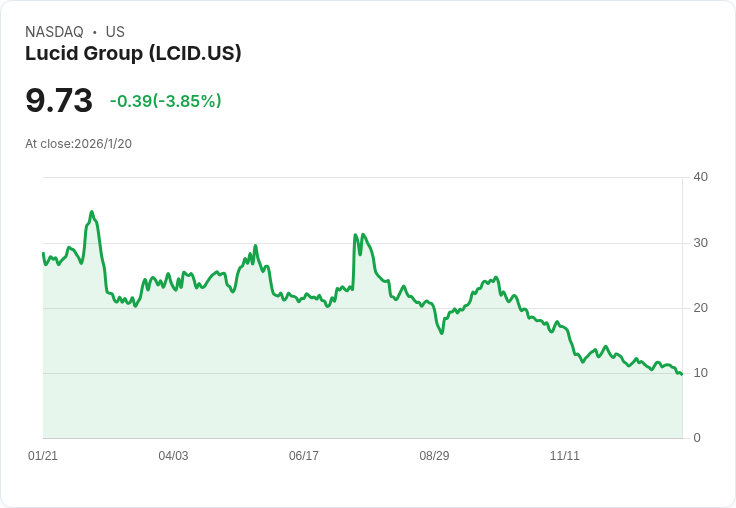Click the 10 y-axis label

coord(700,373)
